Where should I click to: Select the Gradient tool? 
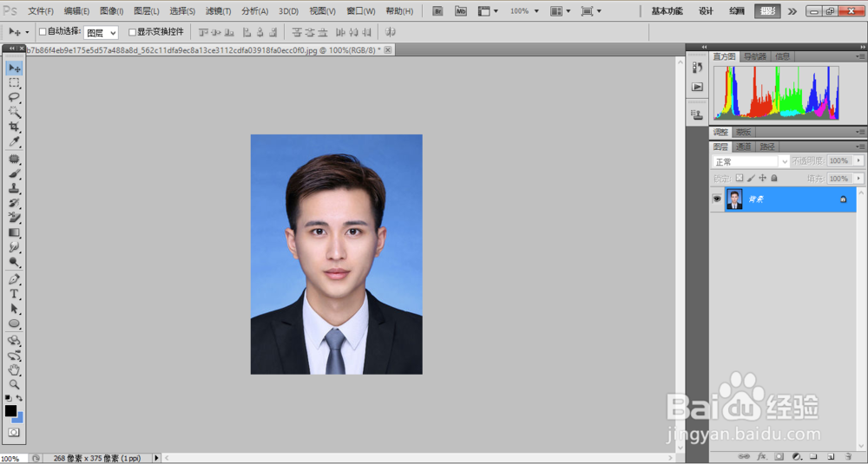tap(14, 232)
